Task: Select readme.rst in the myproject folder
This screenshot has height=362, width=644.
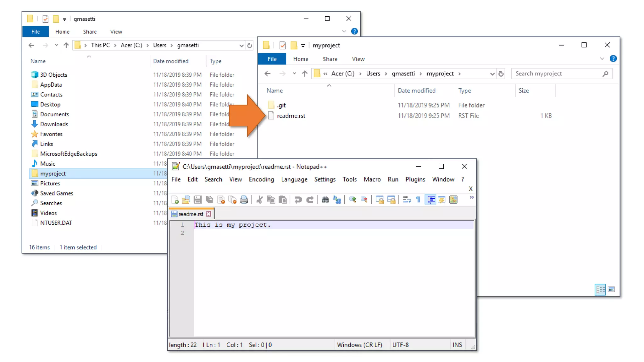Action: click(291, 116)
